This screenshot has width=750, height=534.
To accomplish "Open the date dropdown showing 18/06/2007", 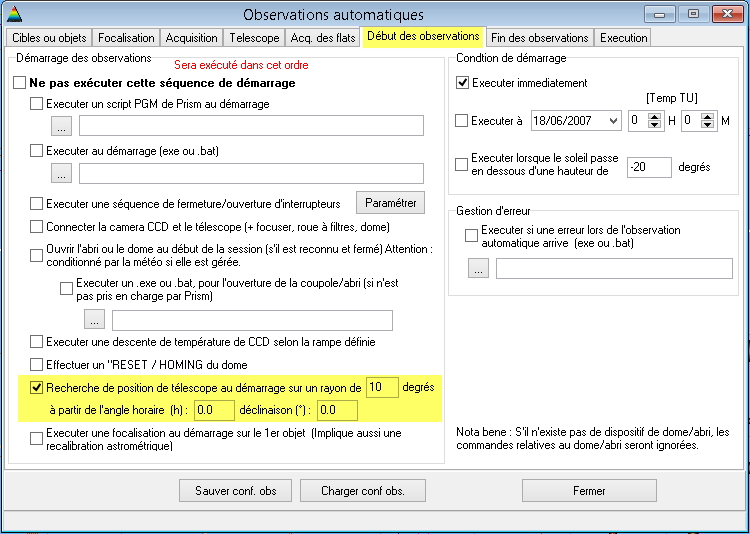I will (x=609, y=121).
